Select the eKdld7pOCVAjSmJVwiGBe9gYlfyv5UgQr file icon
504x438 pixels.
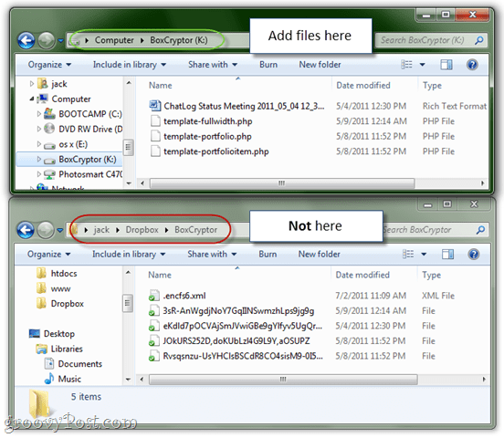point(154,326)
